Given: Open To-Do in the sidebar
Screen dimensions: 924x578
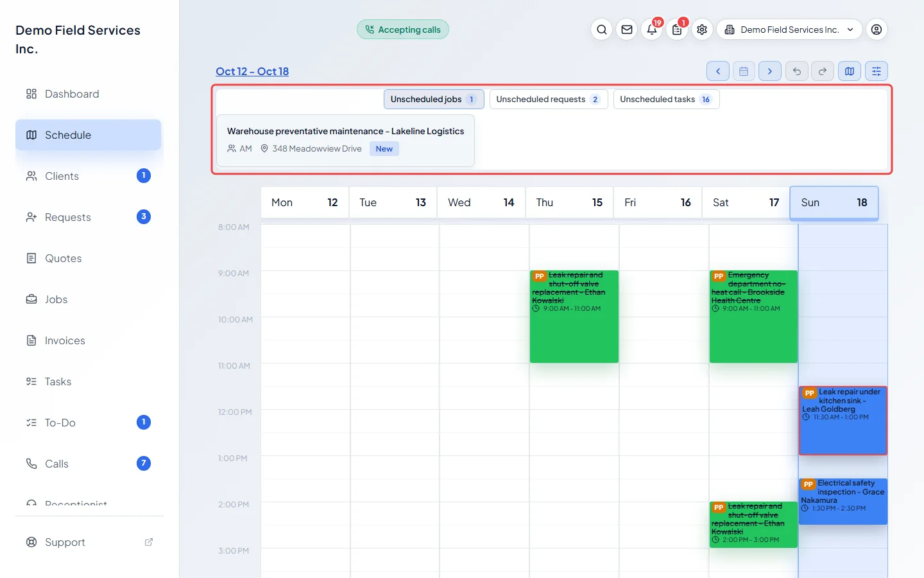Looking at the screenshot, I should click(x=89, y=423).
